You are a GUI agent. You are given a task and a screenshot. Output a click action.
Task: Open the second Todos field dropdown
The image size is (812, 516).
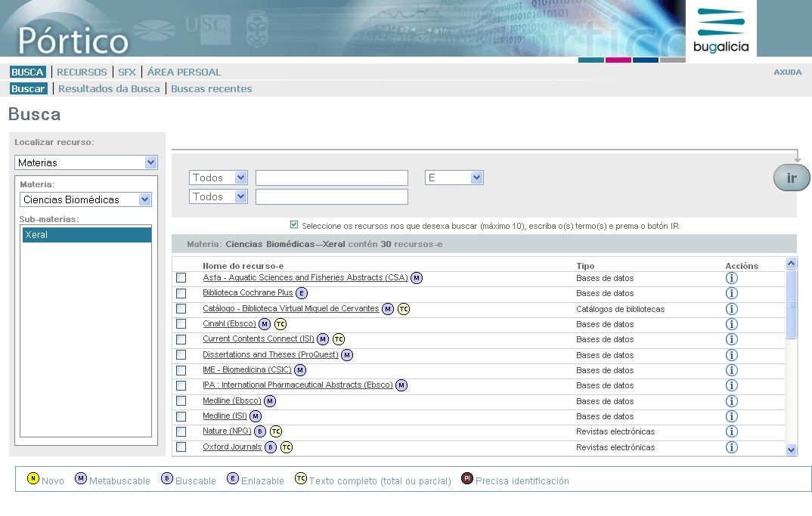pos(218,196)
